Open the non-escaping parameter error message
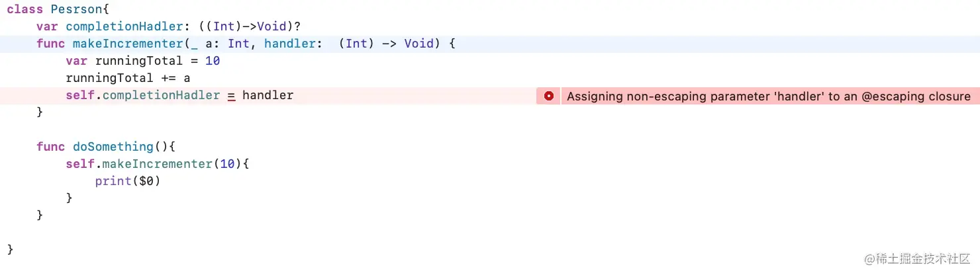The height and width of the screenshot is (275, 980). pyautogui.click(x=769, y=97)
